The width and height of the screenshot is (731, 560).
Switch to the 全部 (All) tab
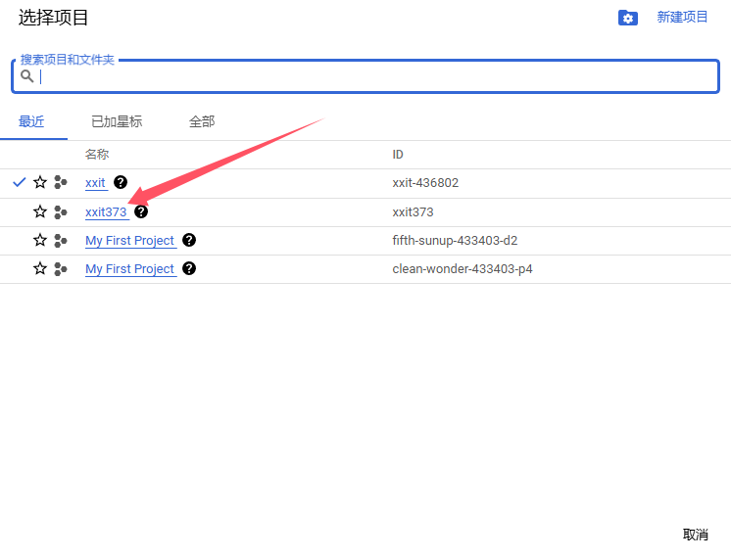[202, 121]
